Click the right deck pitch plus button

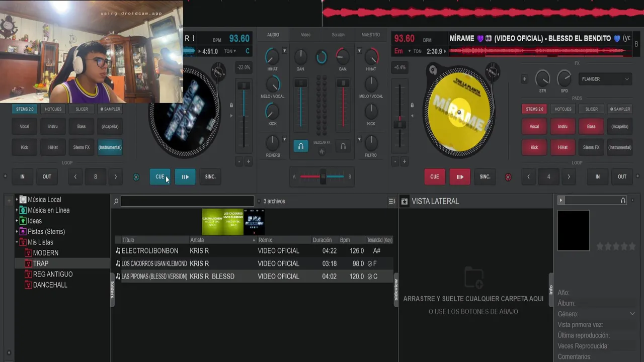[x=404, y=161]
